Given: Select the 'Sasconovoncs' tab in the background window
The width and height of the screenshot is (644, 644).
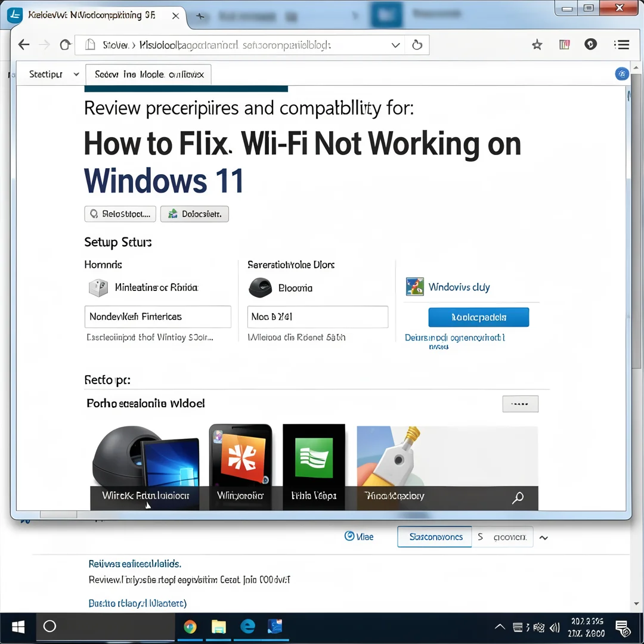Looking at the screenshot, I should pos(435,537).
